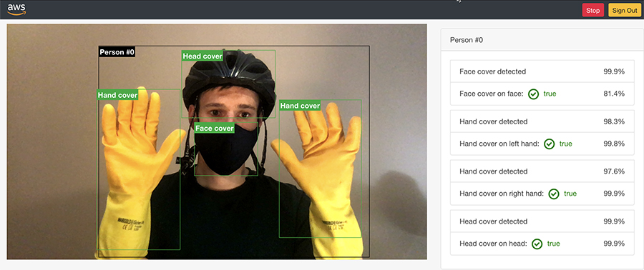Click the check icon beside Hand cover on left hand
This screenshot has width=644, height=270.
point(549,144)
